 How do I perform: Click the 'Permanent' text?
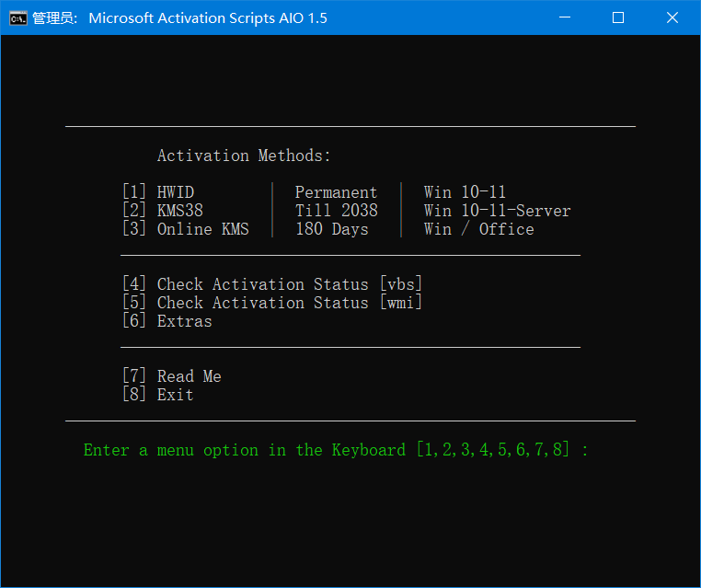pyautogui.click(x=336, y=192)
